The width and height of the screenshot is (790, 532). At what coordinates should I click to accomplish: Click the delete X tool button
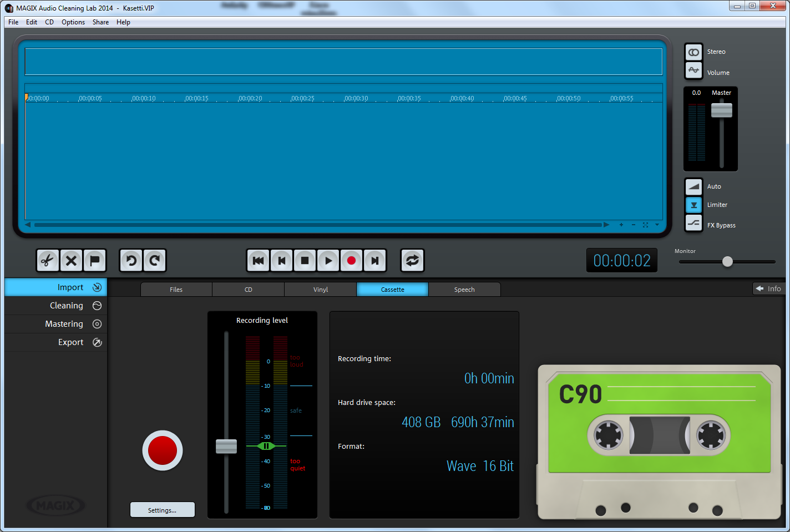[x=71, y=260]
